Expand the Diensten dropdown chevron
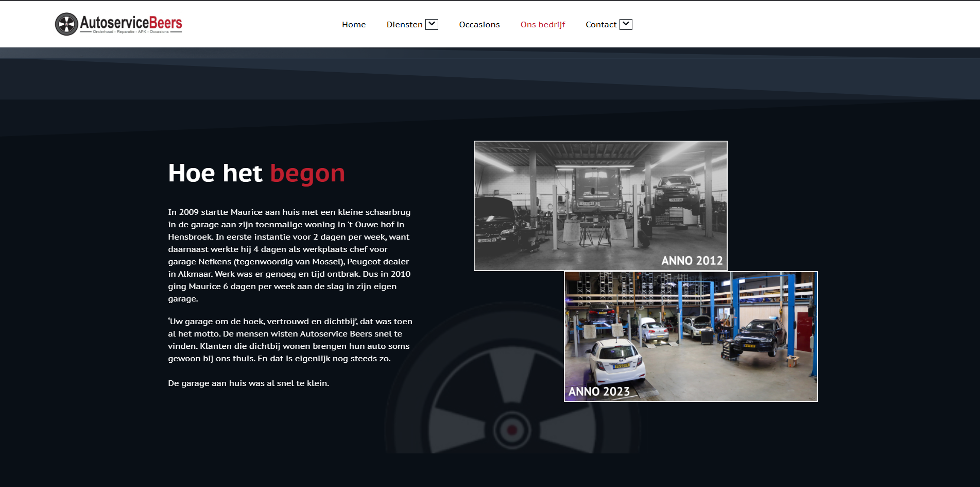The width and height of the screenshot is (980, 487). [432, 24]
